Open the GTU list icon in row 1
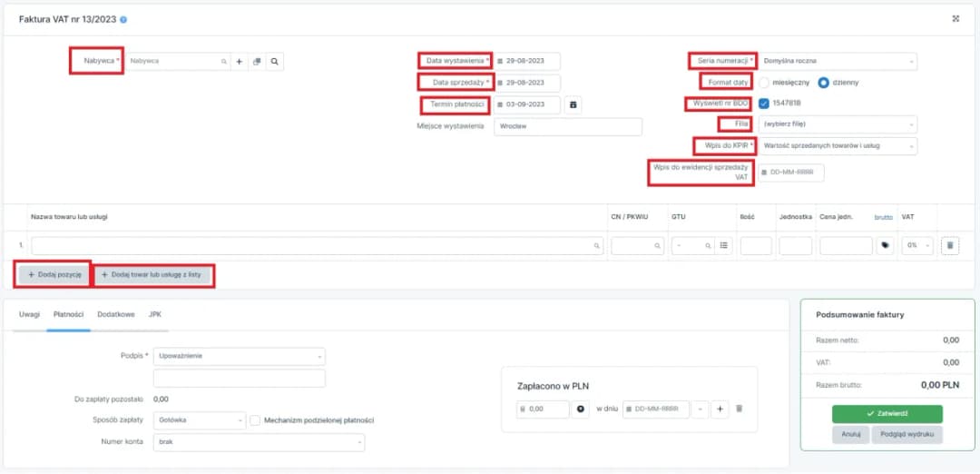Image resolution: width=980 pixels, height=474 pixels. pos(723,245)
